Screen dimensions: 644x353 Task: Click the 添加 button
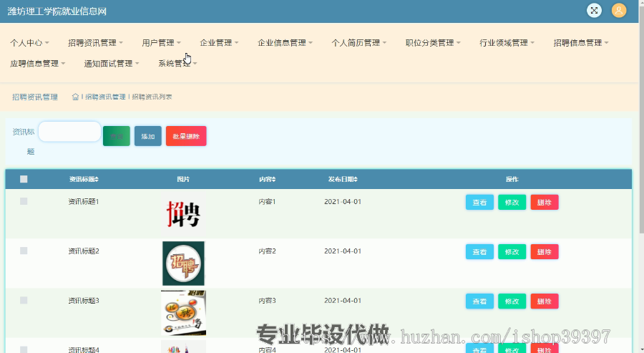[x=148, y=136]
